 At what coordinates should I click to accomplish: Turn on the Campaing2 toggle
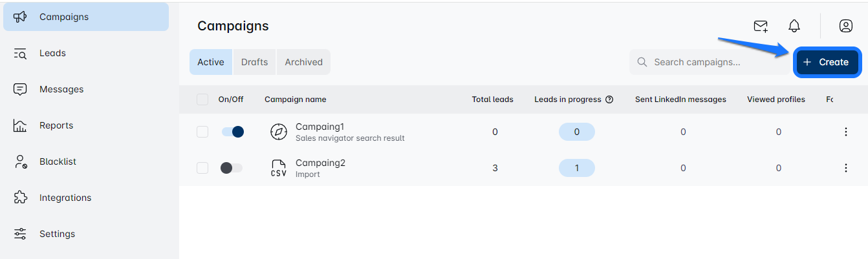click(x=231, y=168)
